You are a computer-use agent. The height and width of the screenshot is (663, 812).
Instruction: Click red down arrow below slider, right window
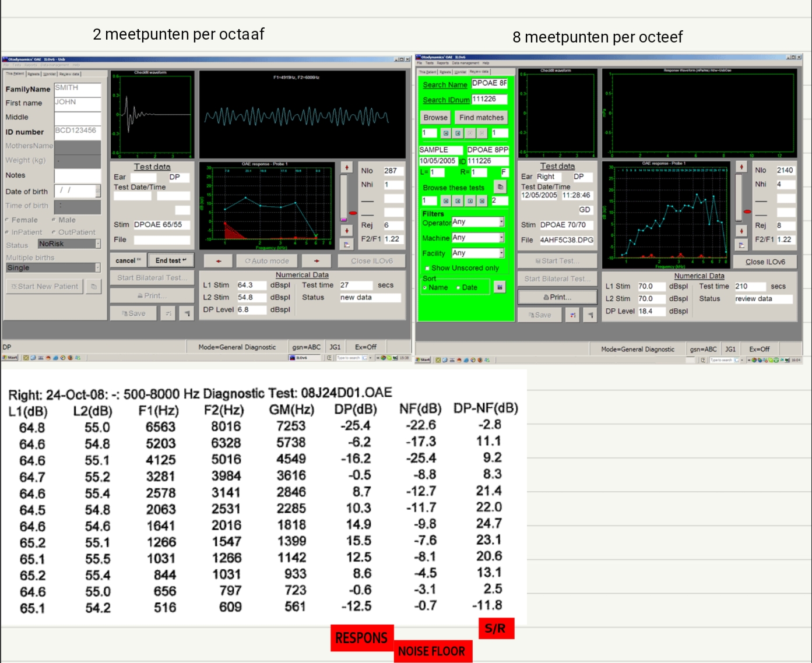pos(741,231)
